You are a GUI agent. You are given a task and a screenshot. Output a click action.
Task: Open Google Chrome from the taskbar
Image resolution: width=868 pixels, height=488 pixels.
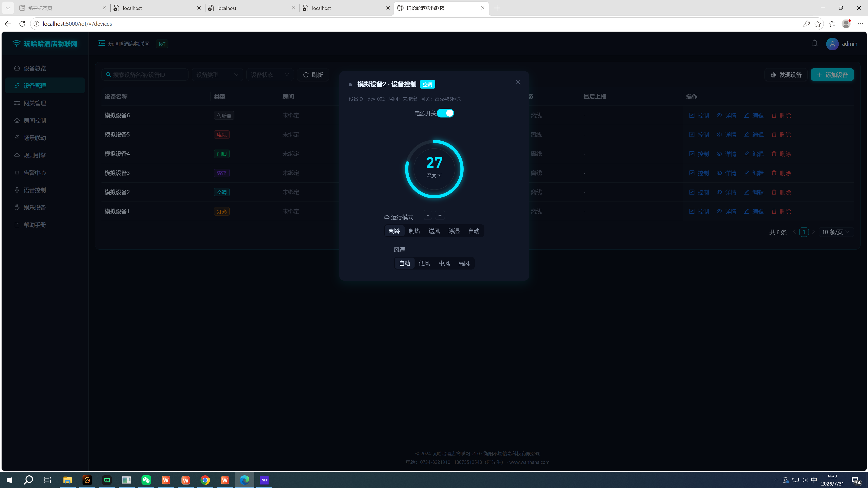[x=205, y=480]
